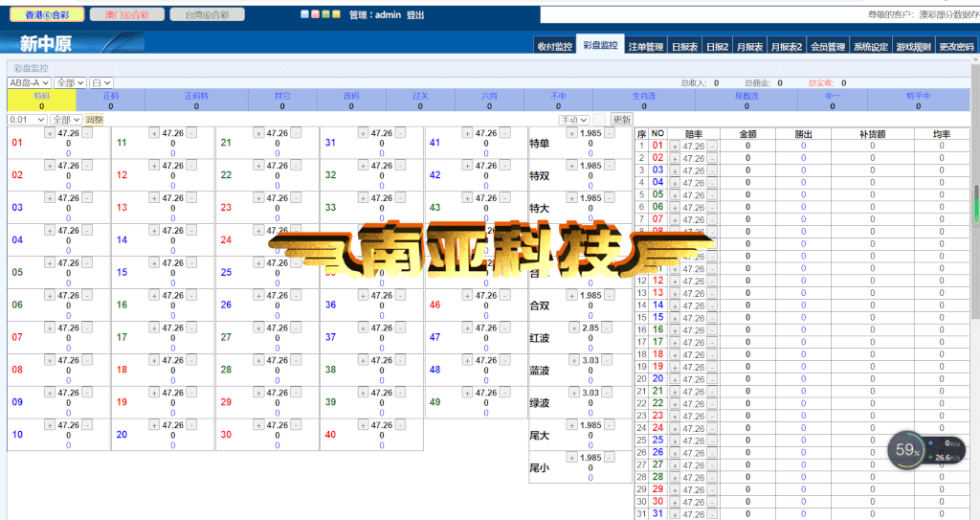Viewport: 980px width, 520px height.
Task: Click the 调整 button
Action: coord(95,120)
